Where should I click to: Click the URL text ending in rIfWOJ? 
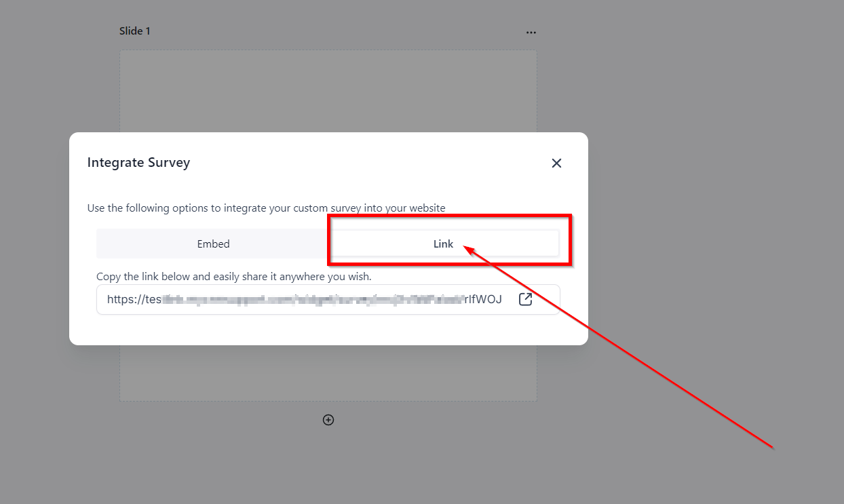point(305,299)
